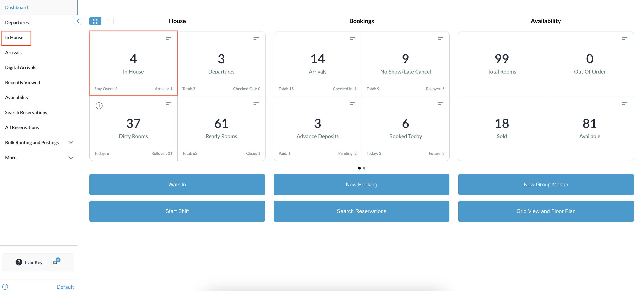The image size is (644, 291).
Task: Click the New Group Master button
Action: coord(546,184)
